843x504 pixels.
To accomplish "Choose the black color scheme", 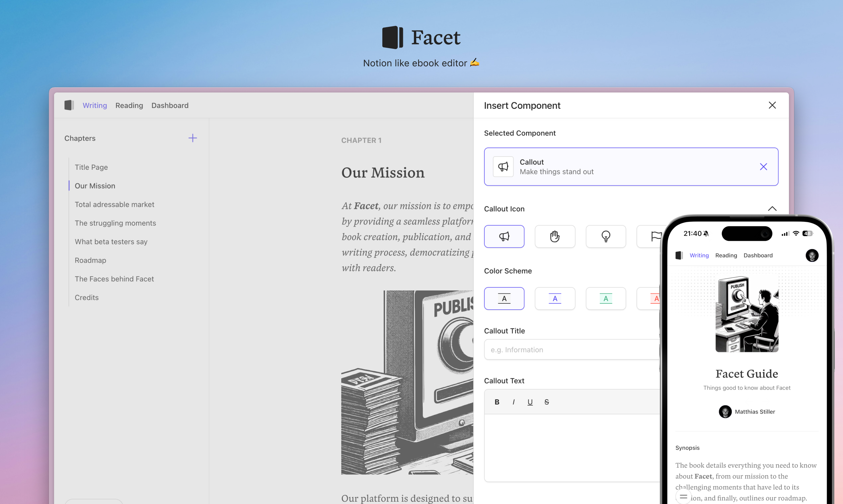I will (504, 298).
